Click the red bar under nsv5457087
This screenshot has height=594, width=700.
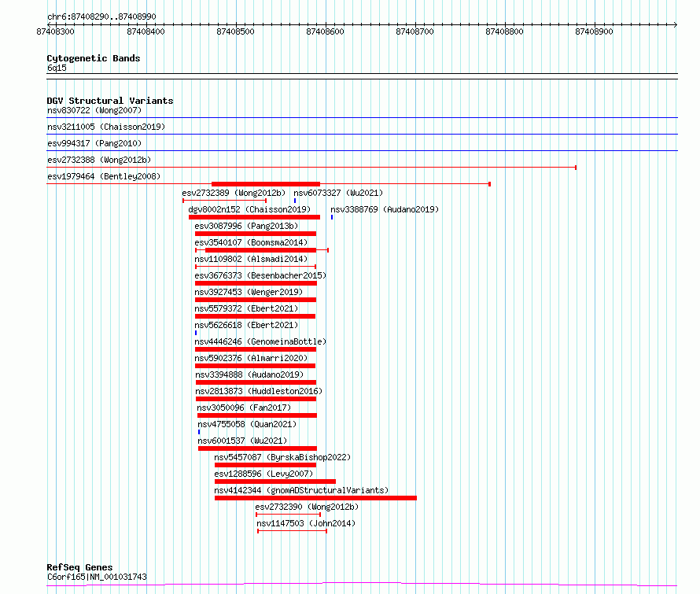[265, 465]
